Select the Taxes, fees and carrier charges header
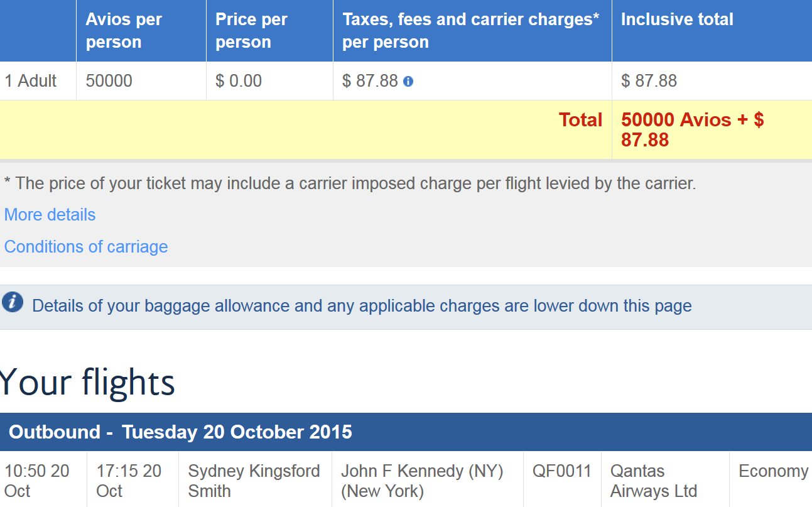Image resolution: width=812 pixels, height=507 pixels. tap(471, 31)
